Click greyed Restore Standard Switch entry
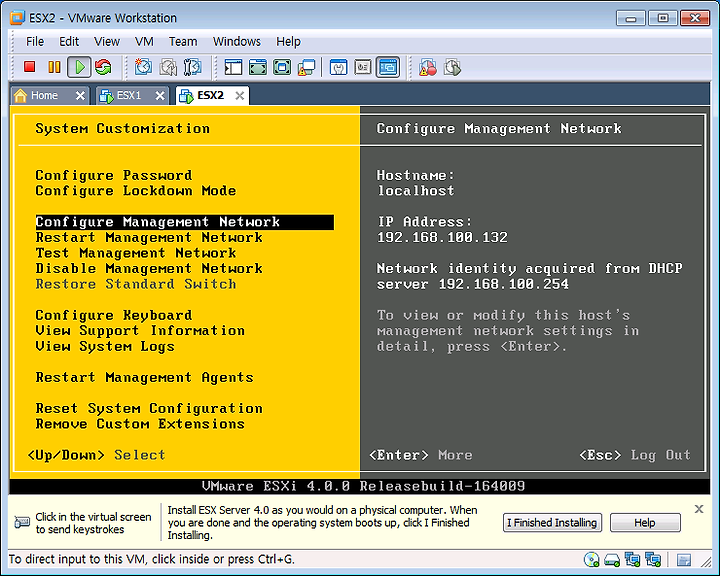 click(136, 284)
